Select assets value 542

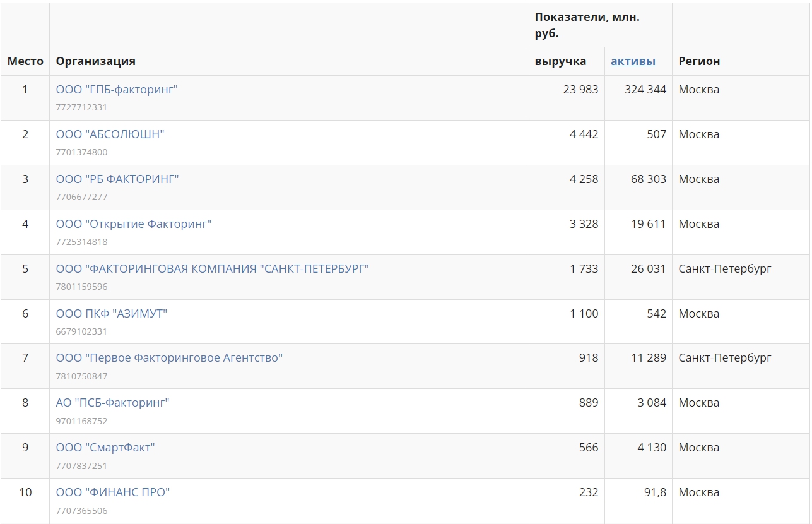tap(657, 314)
